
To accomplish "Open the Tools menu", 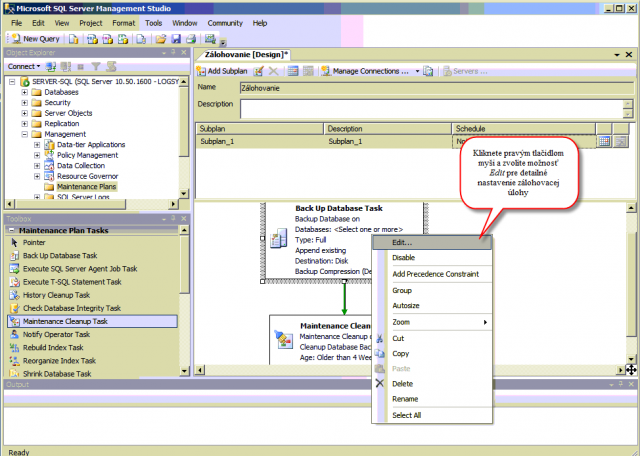I will pos(153,23).
